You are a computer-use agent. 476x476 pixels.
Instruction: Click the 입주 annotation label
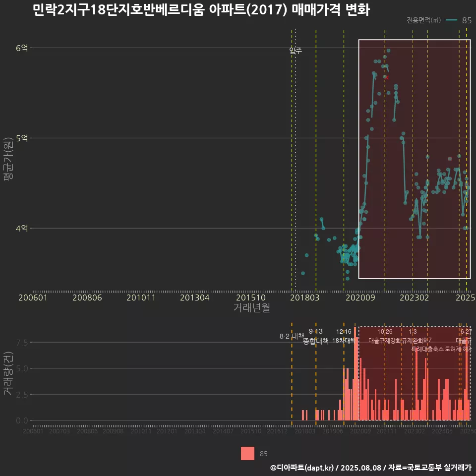(x=296, y=51)
